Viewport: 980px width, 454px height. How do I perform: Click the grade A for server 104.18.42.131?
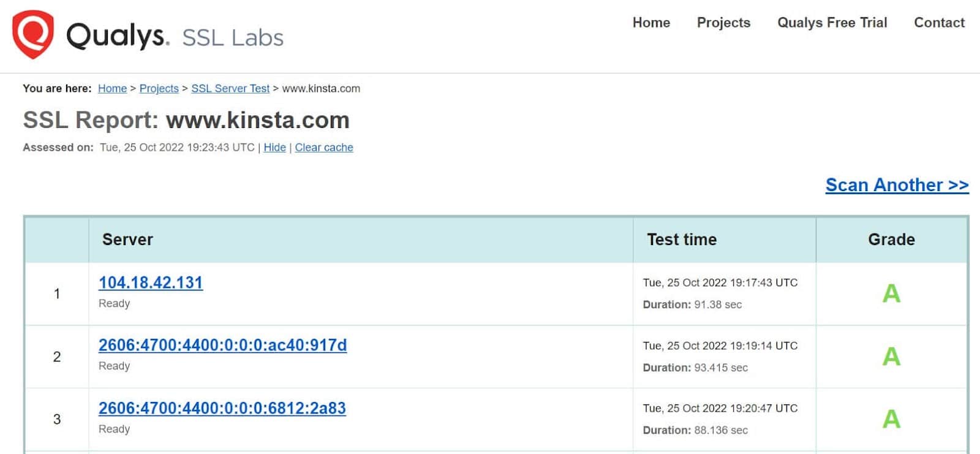891,293
